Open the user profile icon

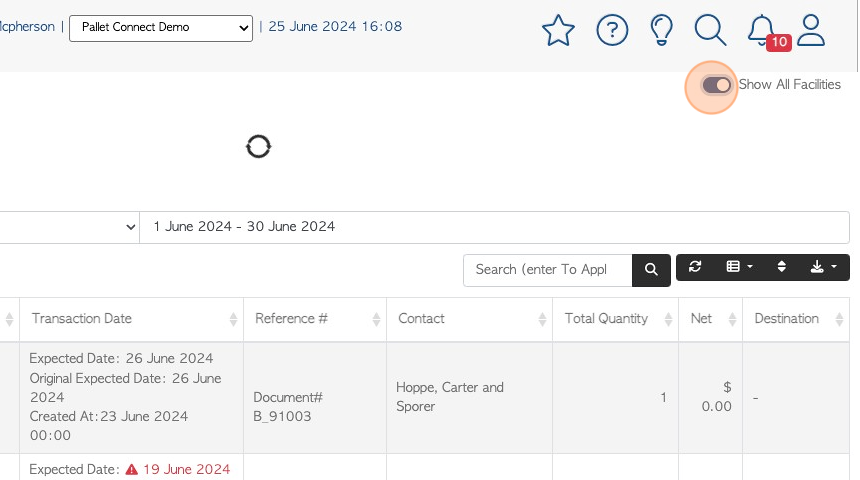811,30
